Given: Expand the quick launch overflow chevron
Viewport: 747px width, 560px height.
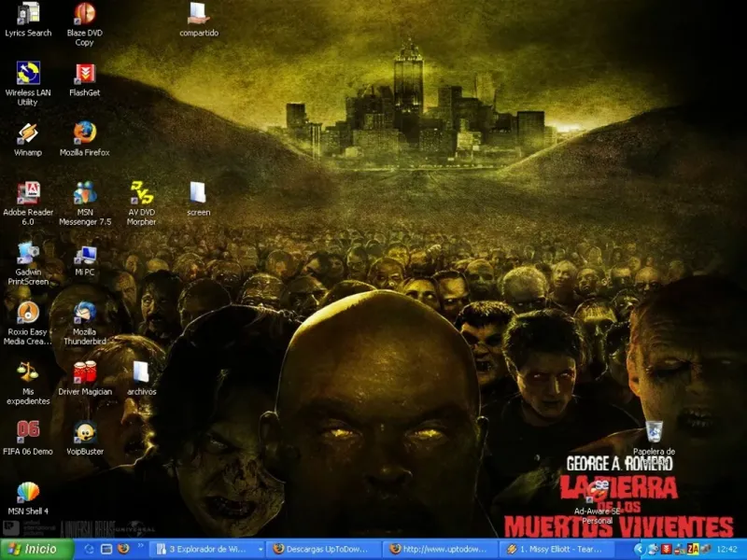Looking at the screenshot, I should [141, 546].
